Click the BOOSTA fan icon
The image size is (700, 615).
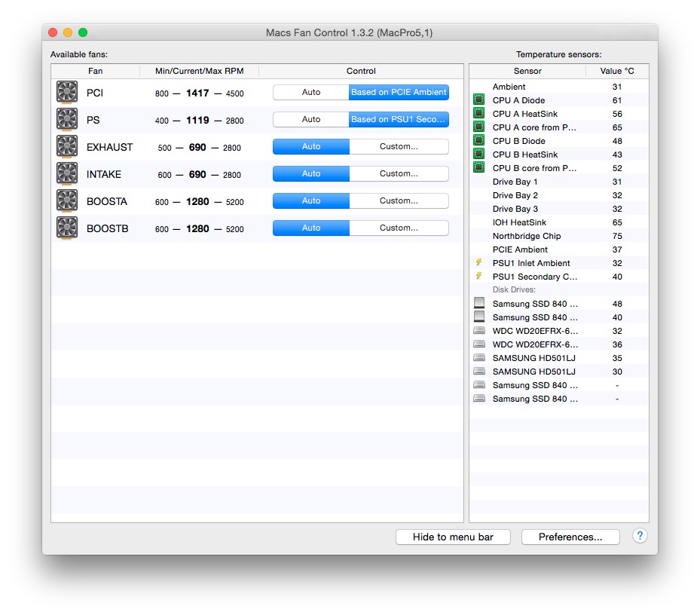67,201
